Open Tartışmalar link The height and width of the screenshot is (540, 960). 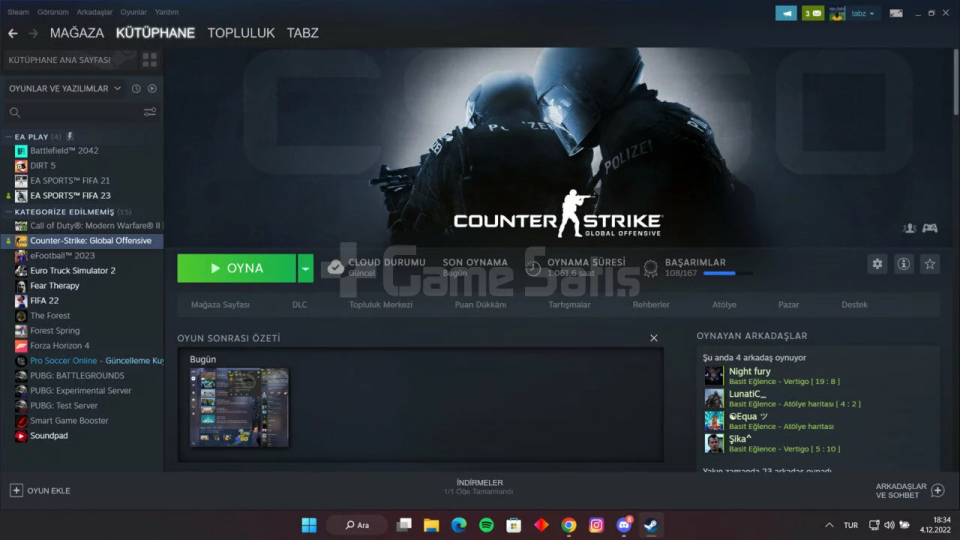pos(569,305)
